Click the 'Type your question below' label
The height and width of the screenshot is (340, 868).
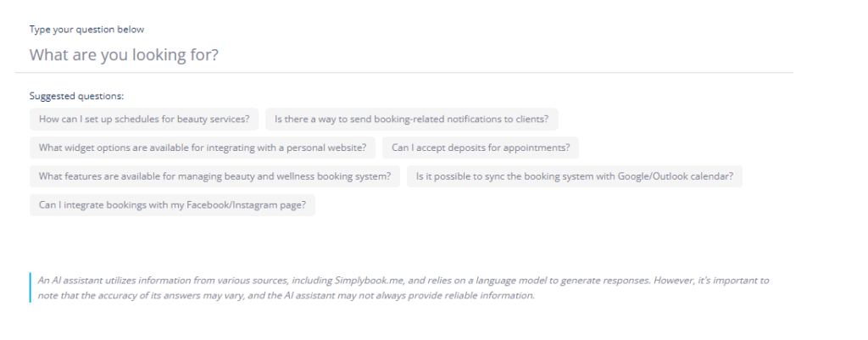point(86,29)
